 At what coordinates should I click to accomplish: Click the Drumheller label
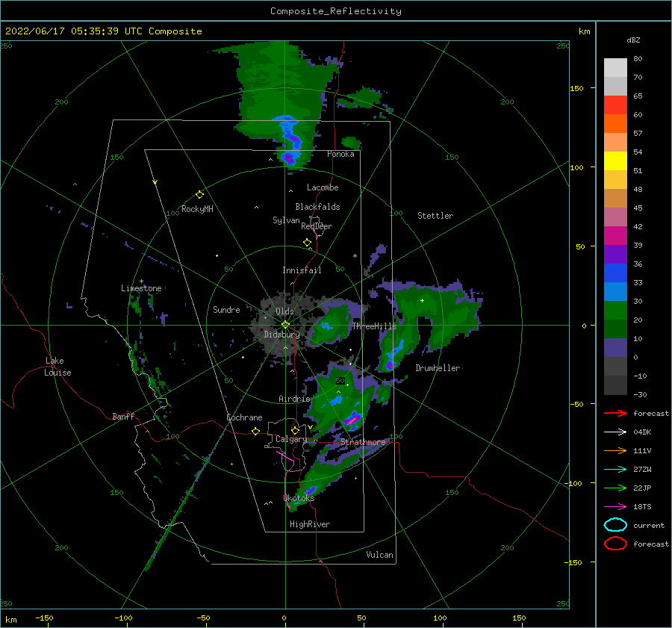(438, 368)
